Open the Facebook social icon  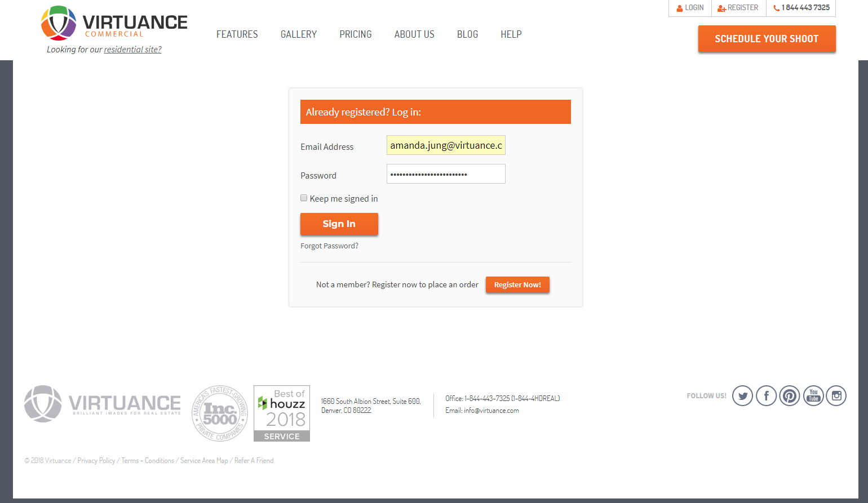point(766,396)
